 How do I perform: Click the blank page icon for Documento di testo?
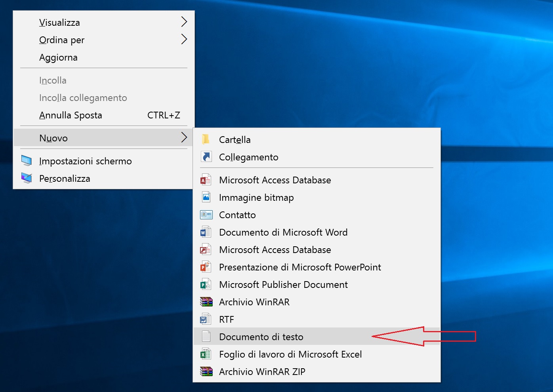[x=206, y=337]
